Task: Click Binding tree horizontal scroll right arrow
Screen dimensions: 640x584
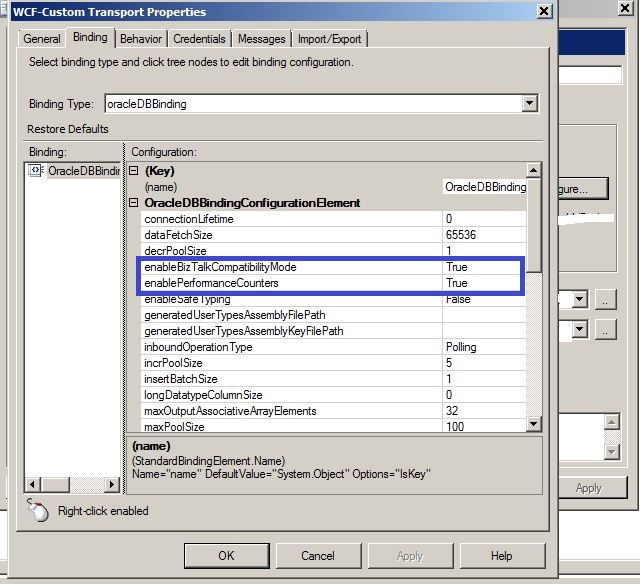Action: click(x=112, y=484)
